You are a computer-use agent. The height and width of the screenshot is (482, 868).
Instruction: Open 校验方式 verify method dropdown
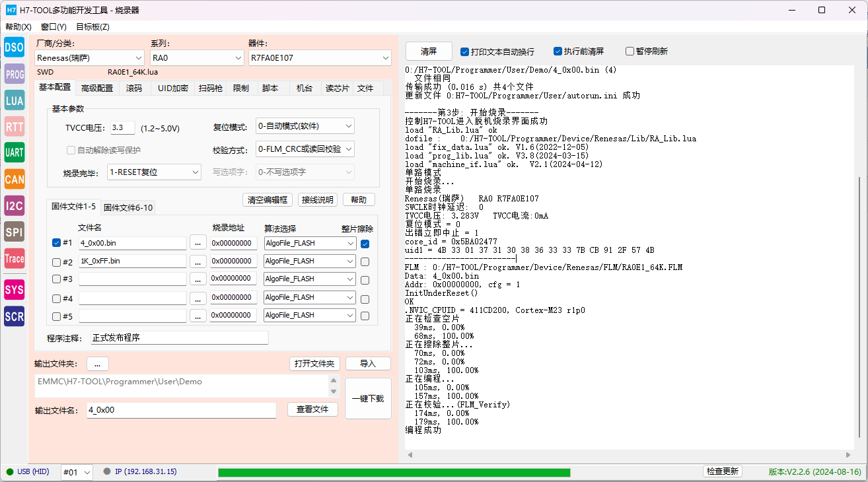(305, 149)
